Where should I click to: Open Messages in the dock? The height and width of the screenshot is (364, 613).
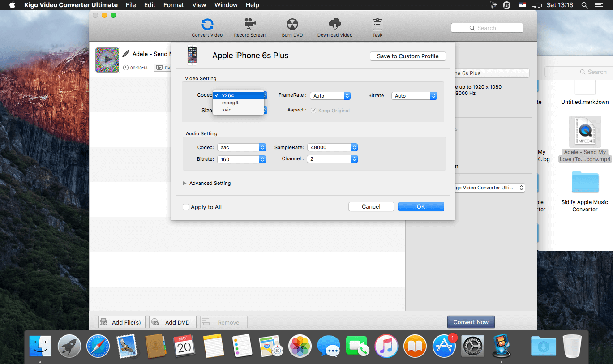point(329,346)
